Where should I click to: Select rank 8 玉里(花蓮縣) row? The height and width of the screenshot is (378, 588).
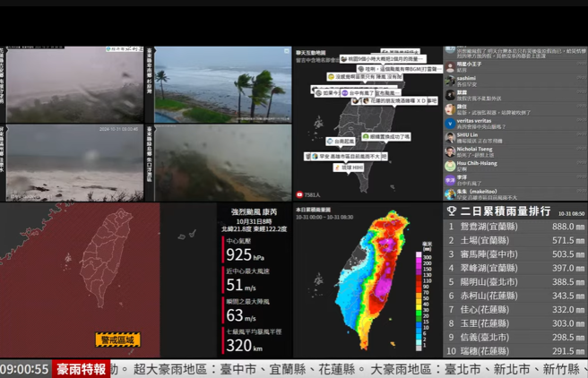tap(515, 323)
